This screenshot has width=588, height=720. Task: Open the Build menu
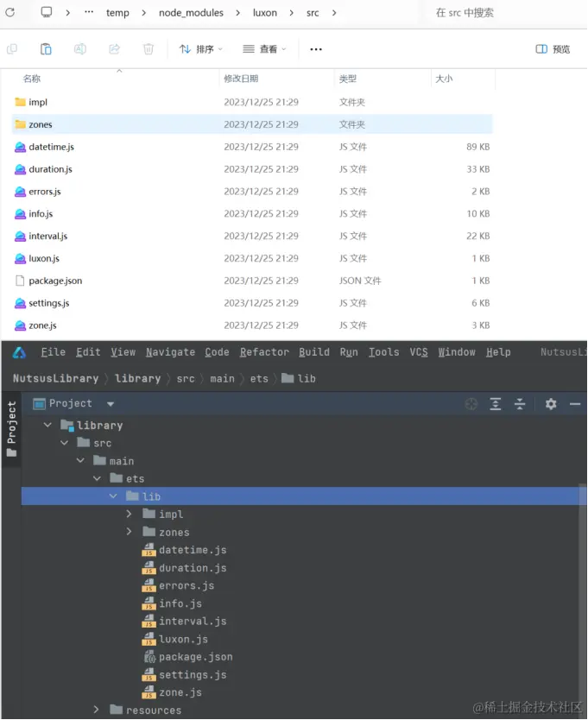pos(314,352)
